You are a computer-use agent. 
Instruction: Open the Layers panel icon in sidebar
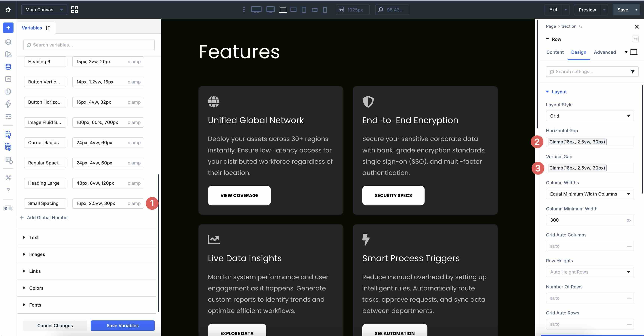click(8, 42)
